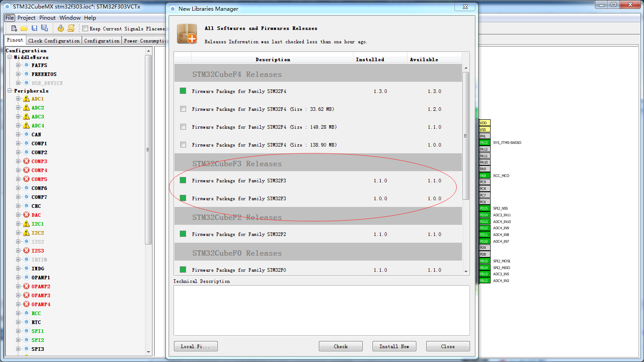The height and width of the screenshot is (362, 644).
Task: Expand the FATFS tree node
Action: [18, 65]
